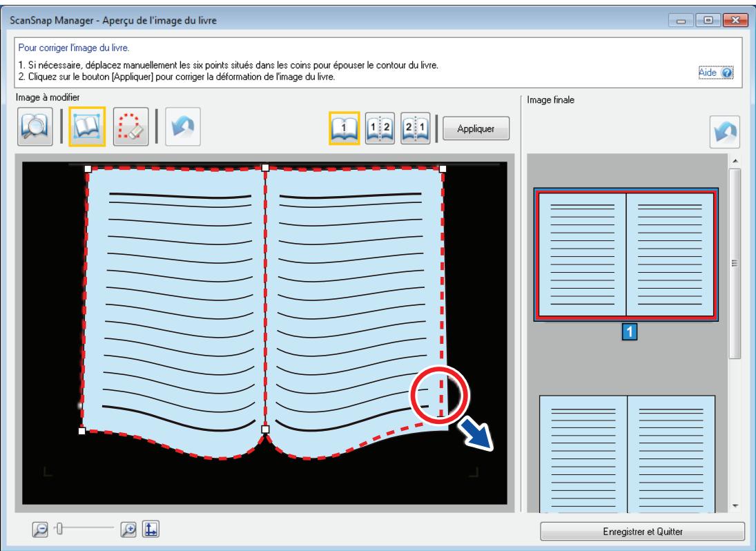Click the zoom out magnifier icon

40,530
